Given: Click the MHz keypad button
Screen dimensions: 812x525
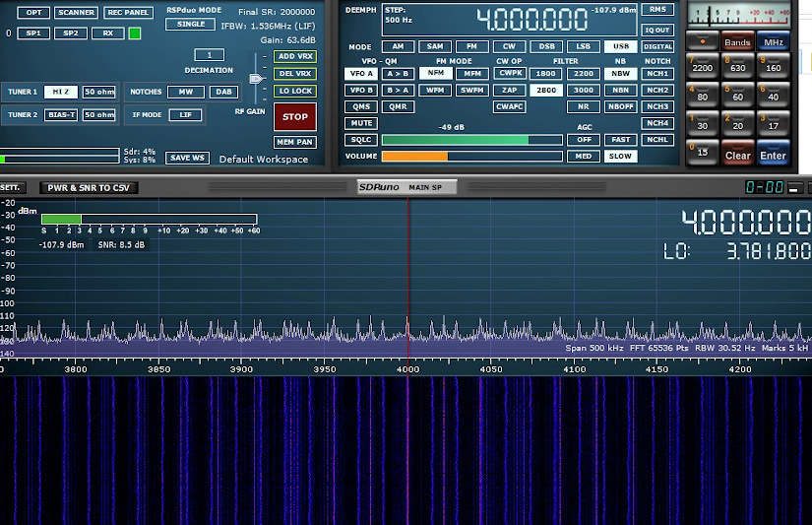Looking at the screenshot, I should (x=774, y=42).
